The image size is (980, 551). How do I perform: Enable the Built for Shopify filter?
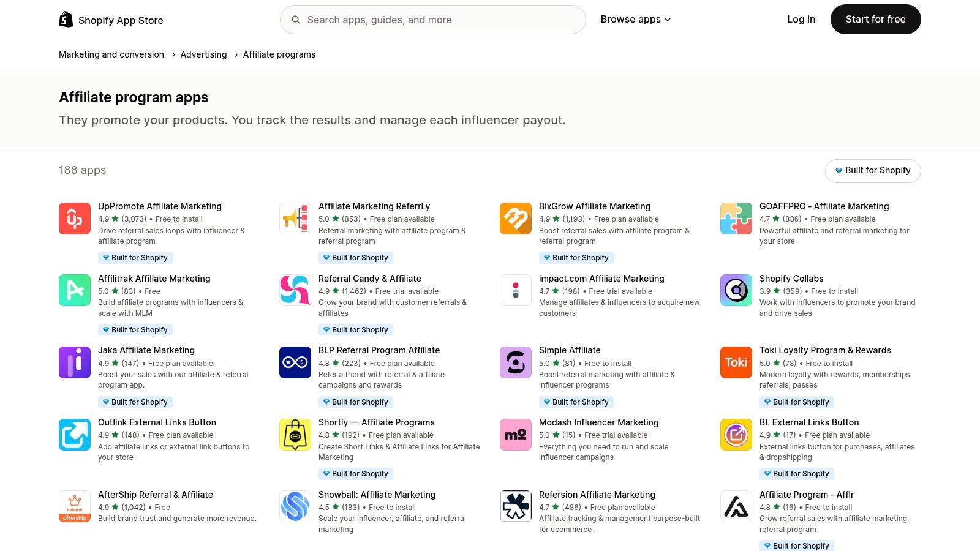point(872,171)
